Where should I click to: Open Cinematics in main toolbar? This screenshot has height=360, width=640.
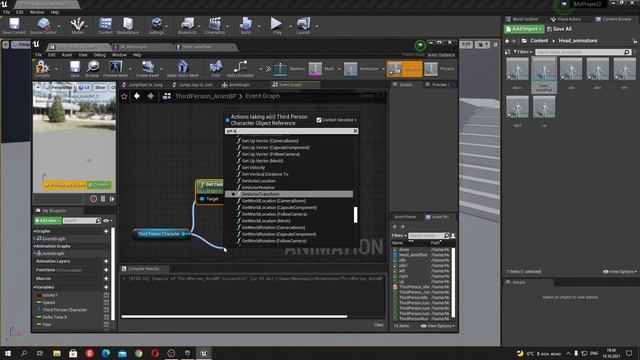coord(215,26)
